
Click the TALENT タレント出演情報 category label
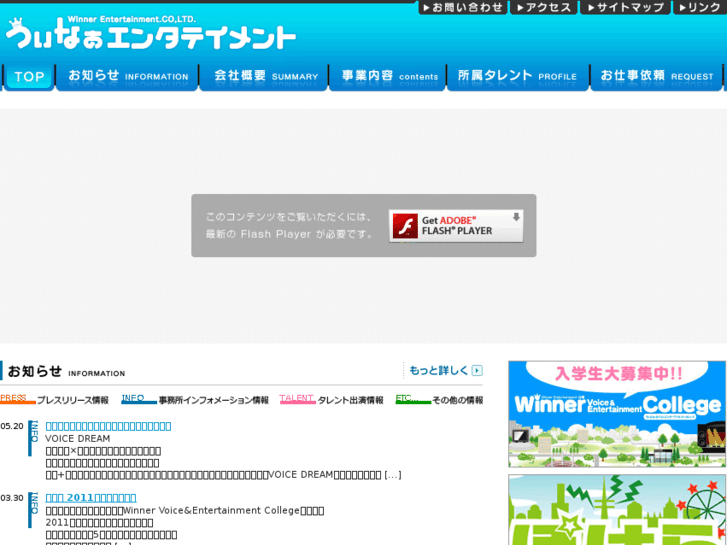pos(332,399)
